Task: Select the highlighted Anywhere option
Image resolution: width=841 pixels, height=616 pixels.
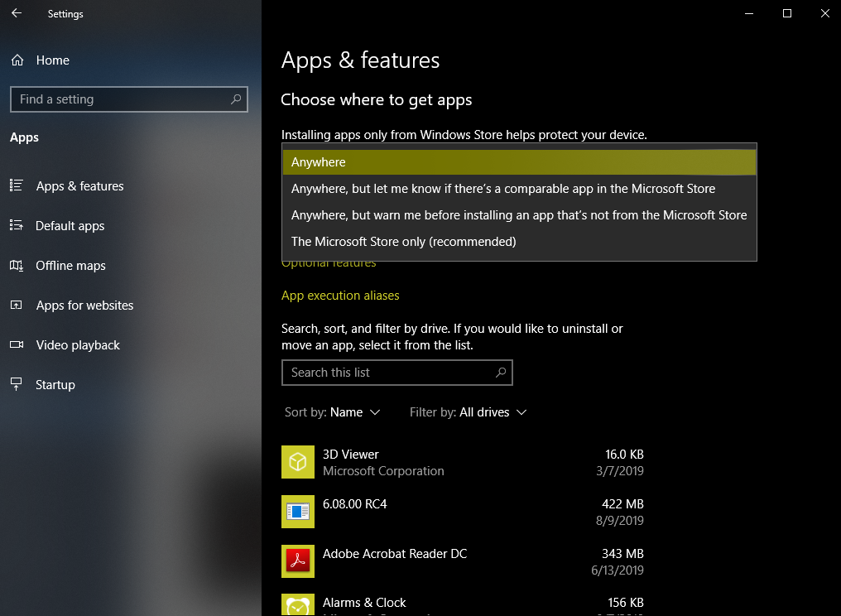Action: [x=519, y=162]
